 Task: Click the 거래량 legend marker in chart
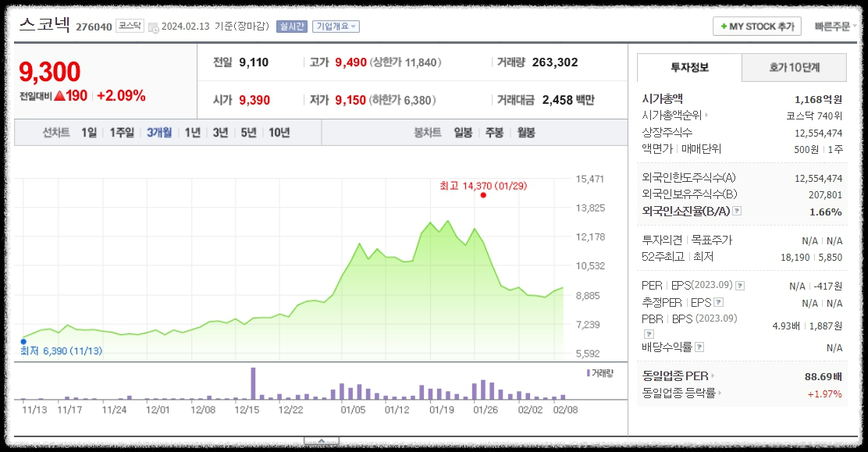589,373
